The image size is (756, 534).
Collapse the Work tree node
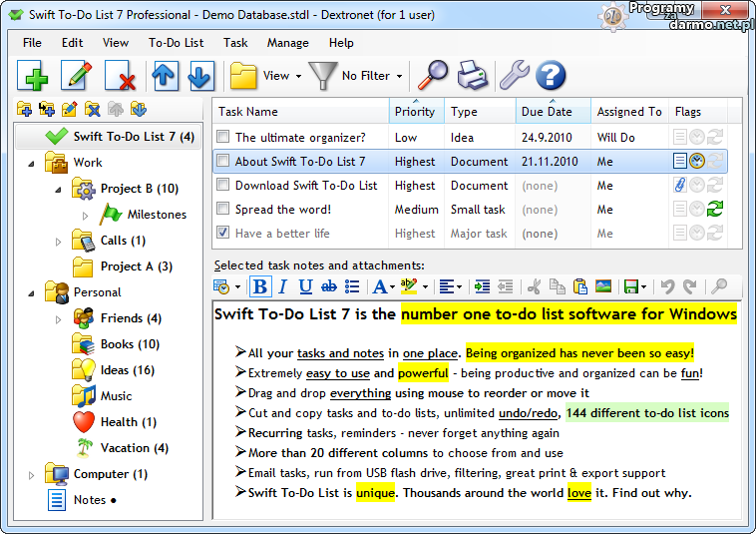coord(31,163)
